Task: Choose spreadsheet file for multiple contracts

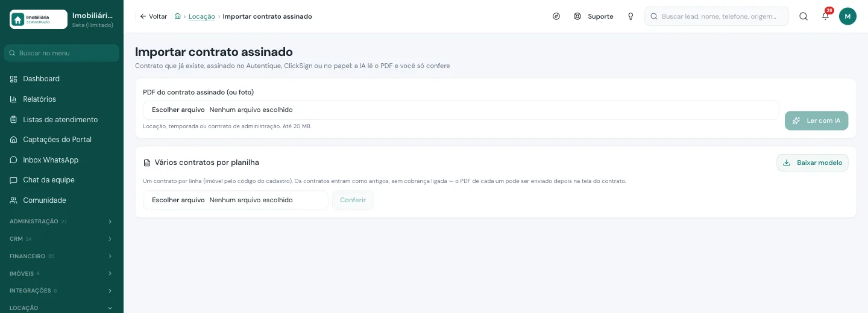Action: click(236, 200)
